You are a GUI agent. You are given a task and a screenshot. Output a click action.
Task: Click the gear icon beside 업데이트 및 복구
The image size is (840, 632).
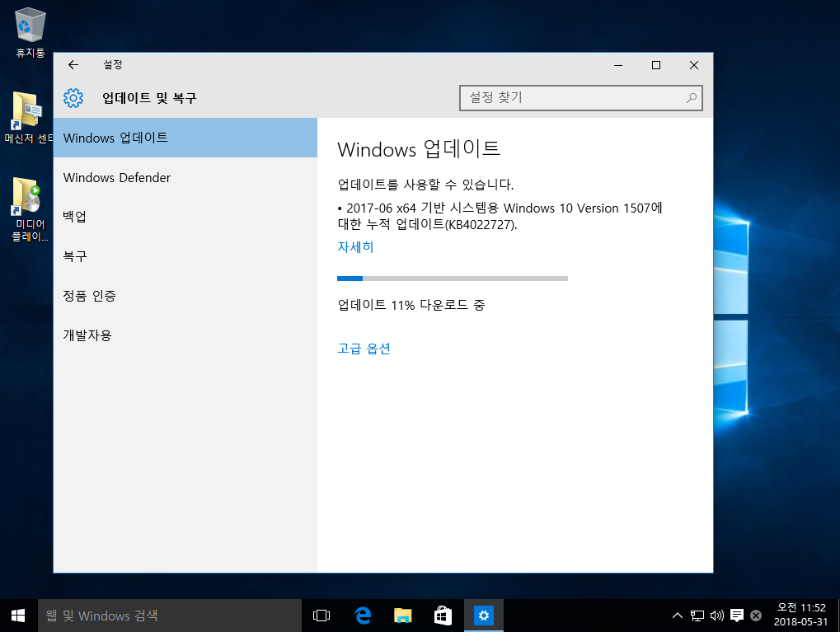click(x=73, y=98)
